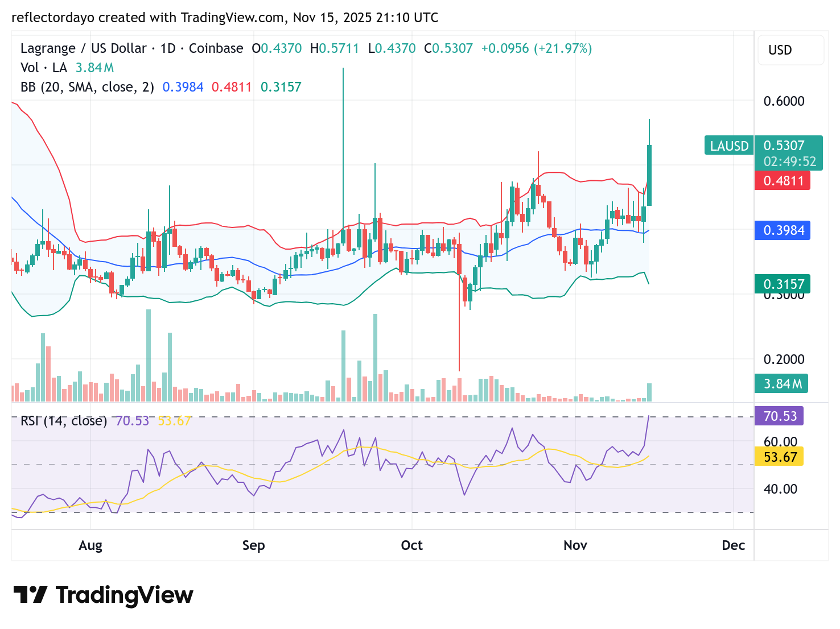
Task: Click RSI average legend value 53.67
Action: point(174,421)
